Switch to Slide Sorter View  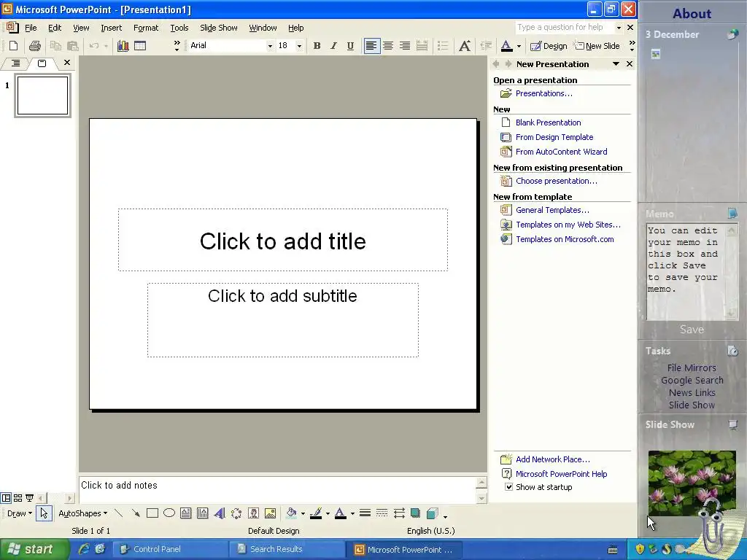[18, 498]
